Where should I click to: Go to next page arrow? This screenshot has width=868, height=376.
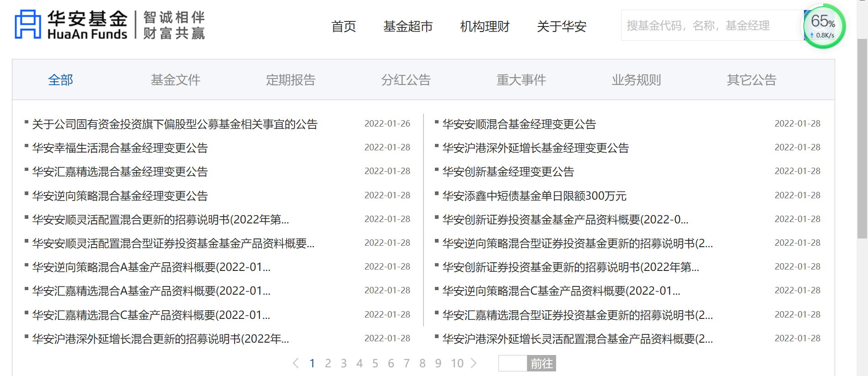point(474,363)
